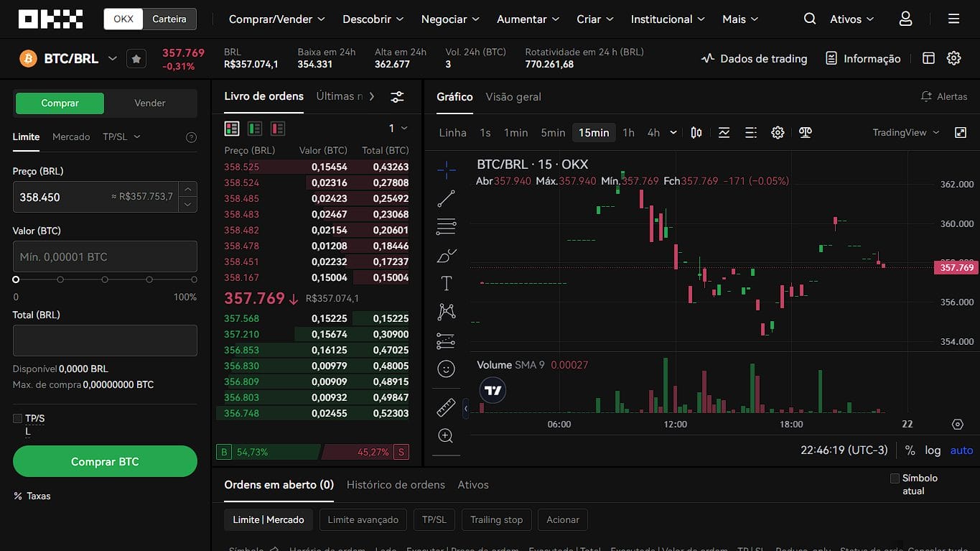Click the Comprar BTC button
Screen dimensions: 980x551
[x=104, y=461]
